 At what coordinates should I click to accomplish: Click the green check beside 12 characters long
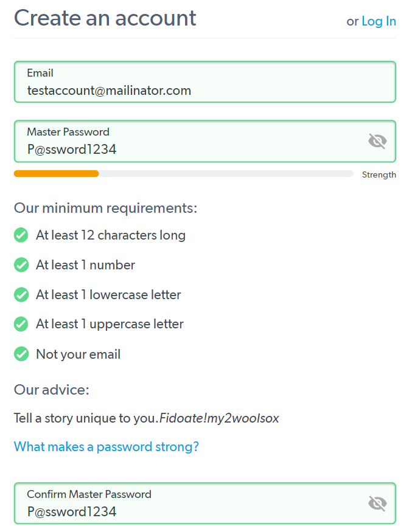pos(21,235)
